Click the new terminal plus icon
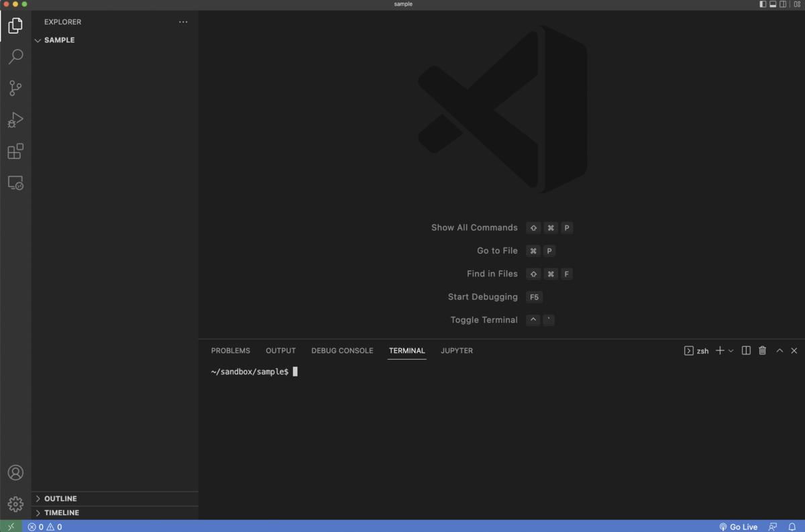Image resolution: width=805 pixels, height=532 pixels. click(720, 350)
